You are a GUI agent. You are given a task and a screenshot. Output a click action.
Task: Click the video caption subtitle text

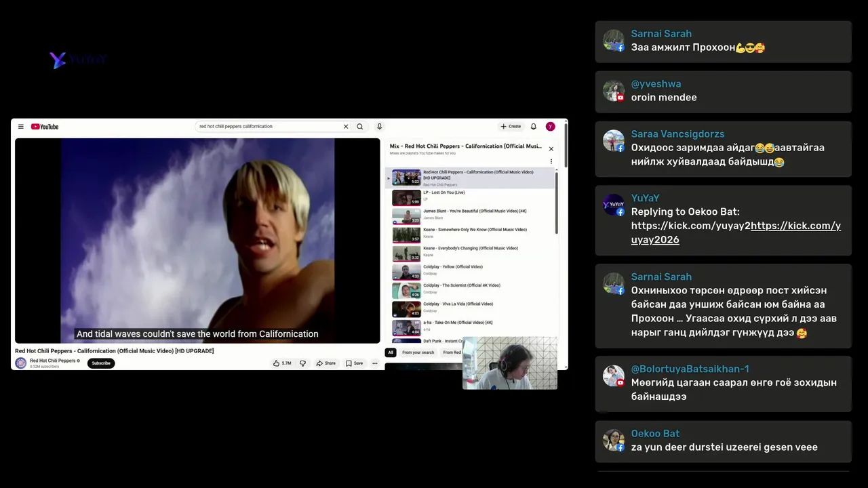(197, 334)
